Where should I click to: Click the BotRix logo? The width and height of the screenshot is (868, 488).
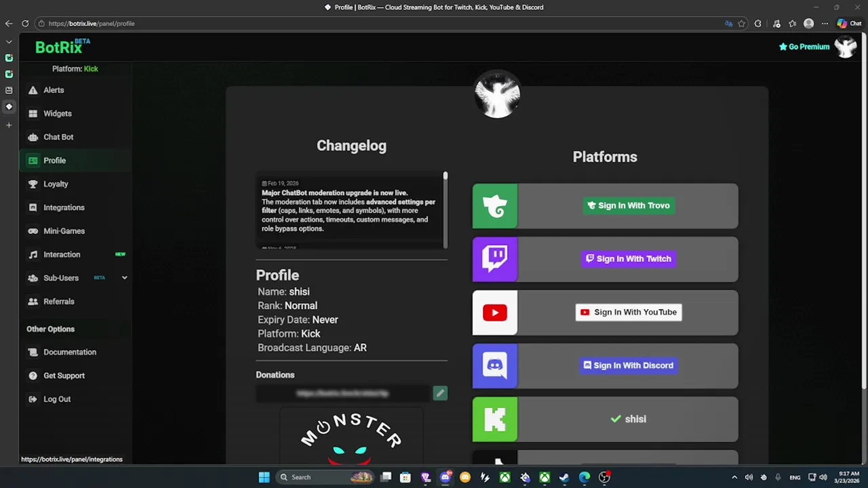coord(62,47)
